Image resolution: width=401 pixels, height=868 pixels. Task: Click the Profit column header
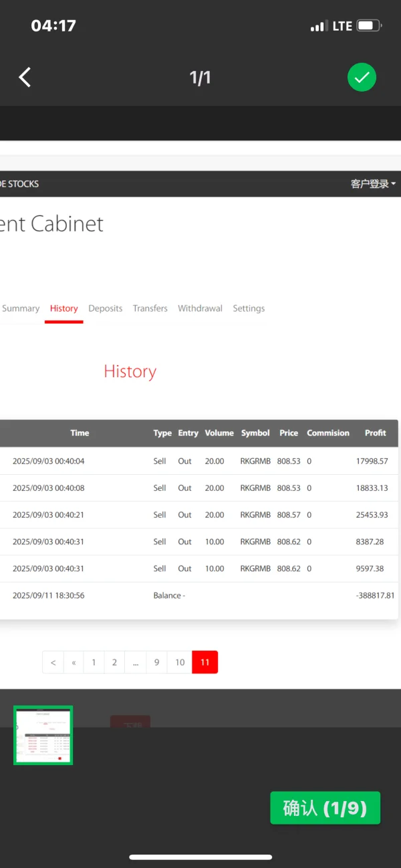click(375, 433)
